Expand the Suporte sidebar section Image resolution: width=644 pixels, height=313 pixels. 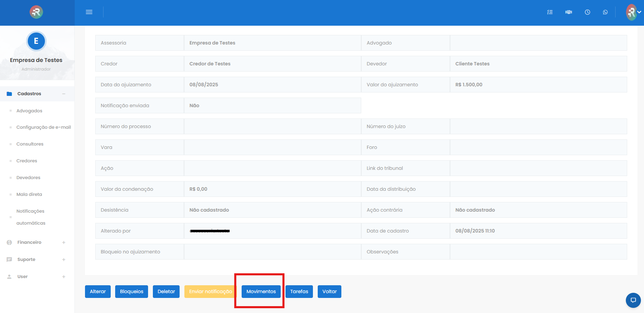pos(64,260)
